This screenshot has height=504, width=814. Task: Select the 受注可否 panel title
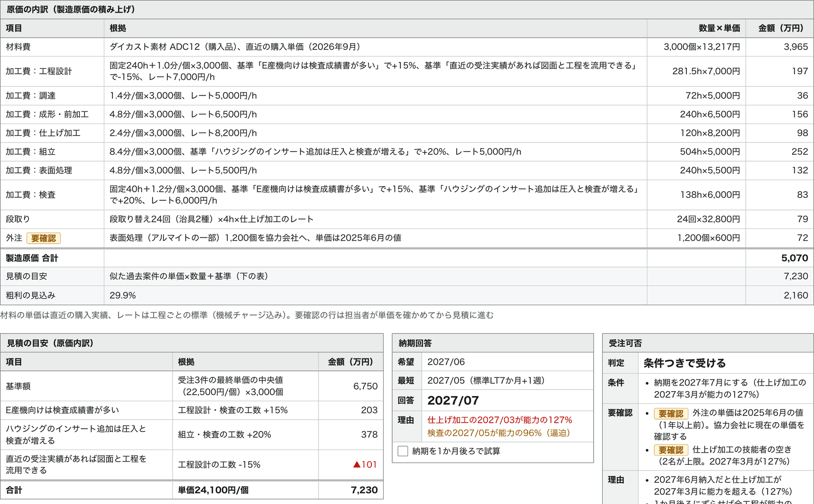pyautogui.click(x=625, y=343)
